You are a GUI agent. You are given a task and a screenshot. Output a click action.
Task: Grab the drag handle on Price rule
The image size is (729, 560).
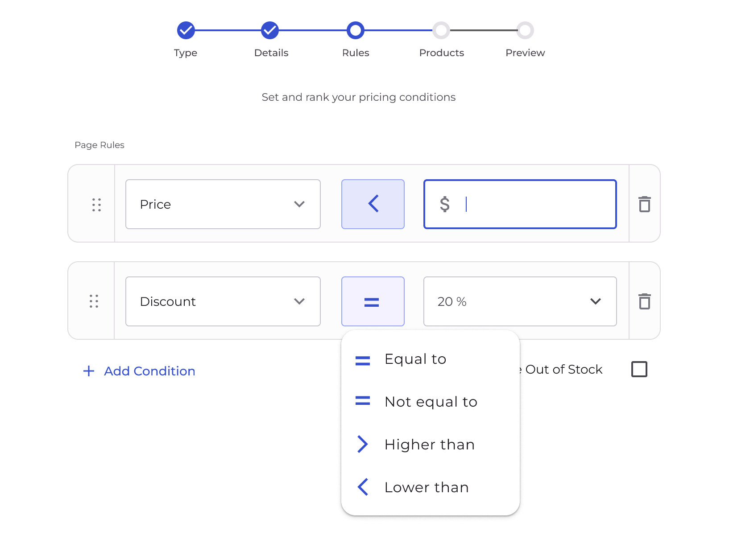pyautogui.click(x=96, y=205)
